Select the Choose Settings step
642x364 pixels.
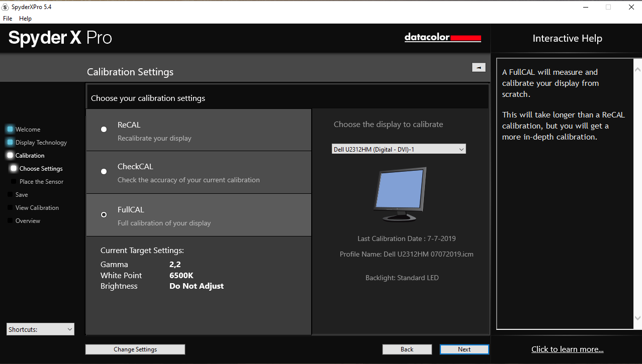click(x=41, y=169)
